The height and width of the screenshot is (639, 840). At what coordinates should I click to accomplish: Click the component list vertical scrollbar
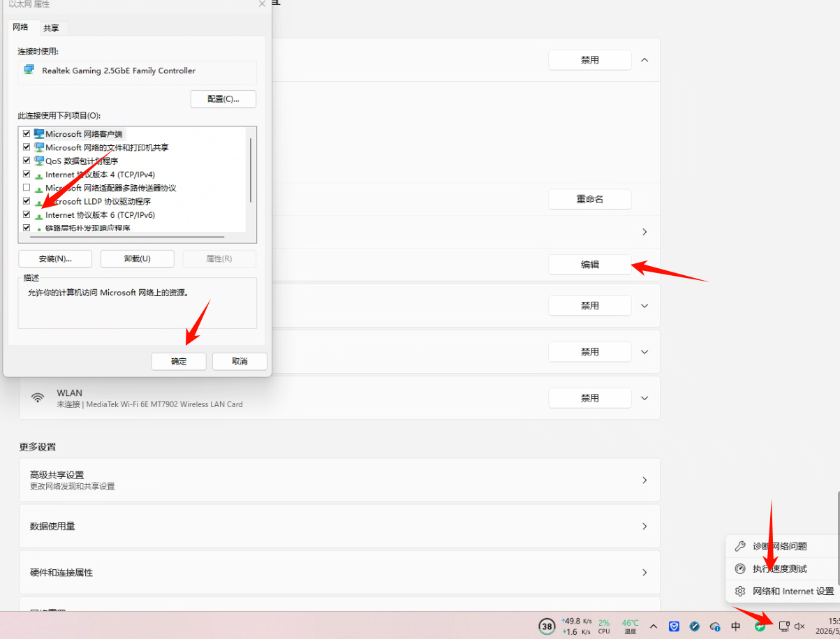click(250, 170)
